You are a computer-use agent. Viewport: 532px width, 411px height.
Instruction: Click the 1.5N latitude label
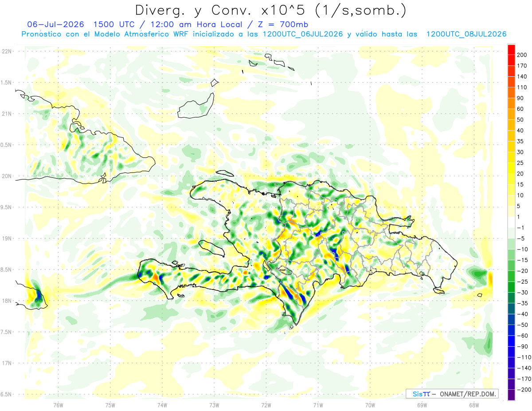click(6, 82)
